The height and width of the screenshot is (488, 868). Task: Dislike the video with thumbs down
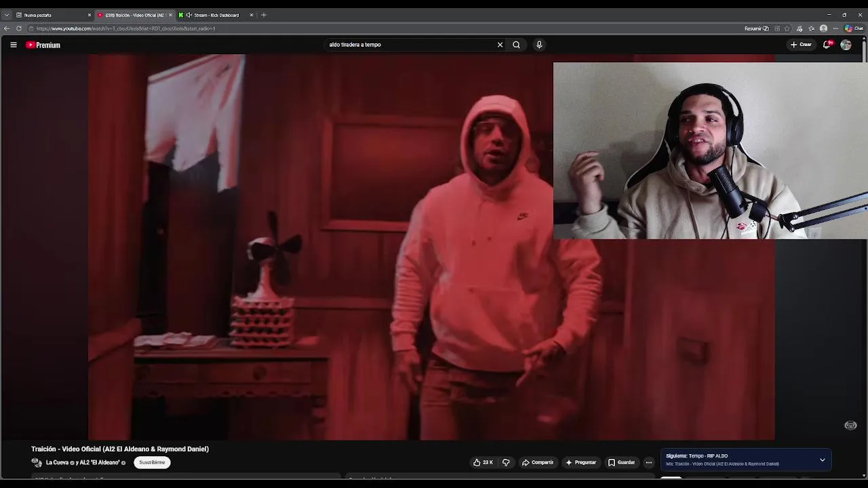[x=506, y=462]
